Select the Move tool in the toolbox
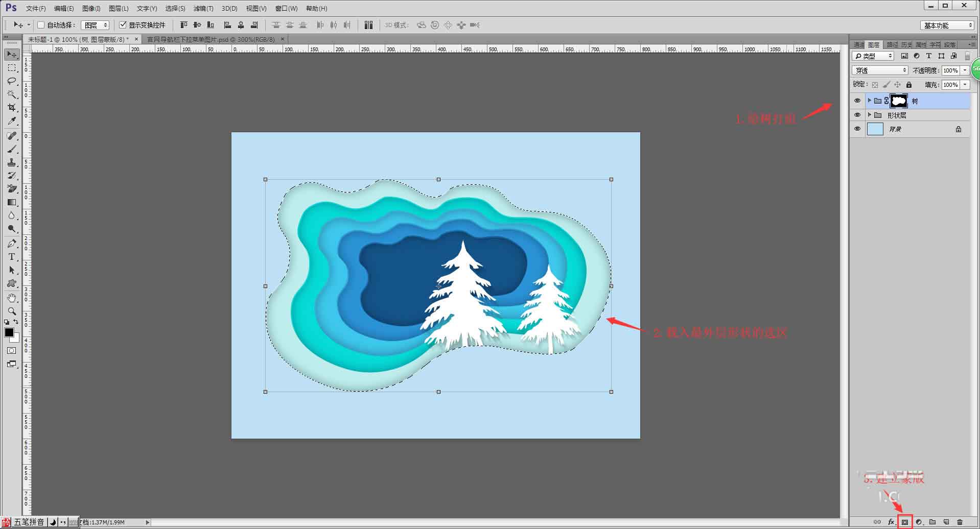The height and width of the screenshot is (529, 980). (x=12, y=54)
